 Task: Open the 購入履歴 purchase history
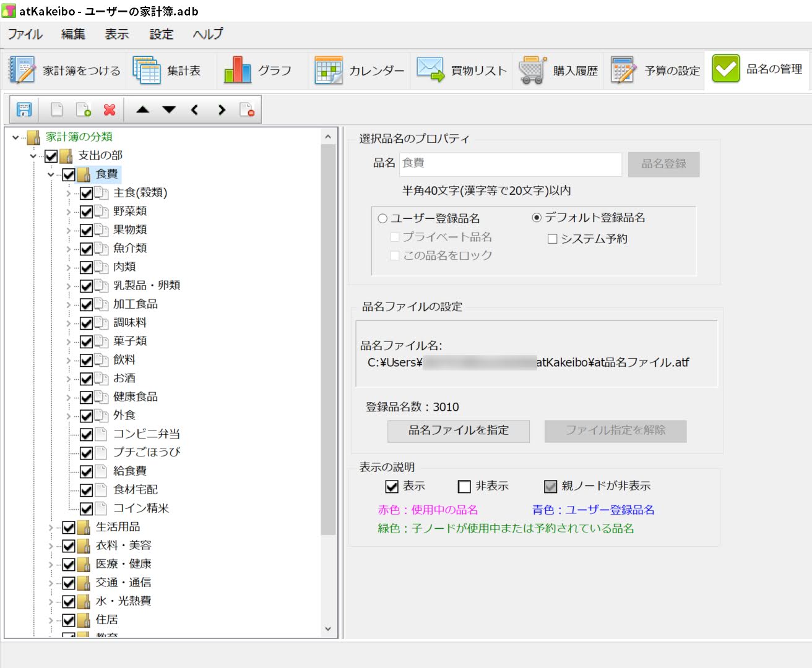click(x=558, y=71)
